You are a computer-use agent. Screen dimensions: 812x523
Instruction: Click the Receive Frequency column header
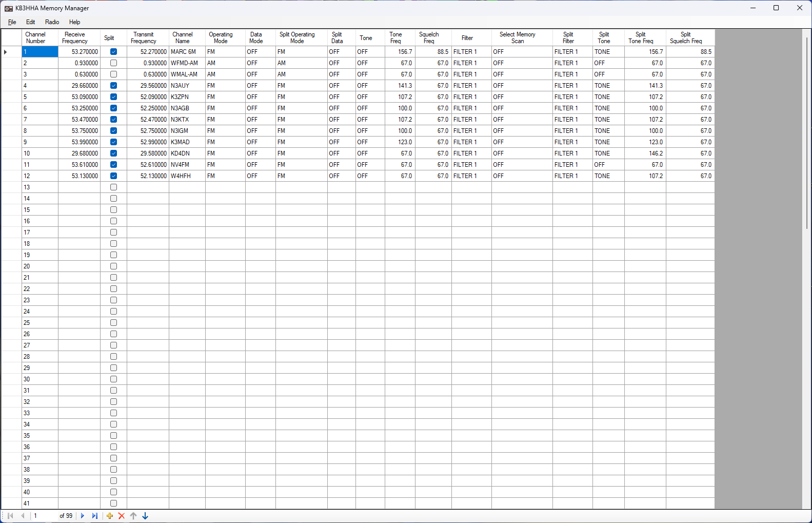[x=80, y=38]
